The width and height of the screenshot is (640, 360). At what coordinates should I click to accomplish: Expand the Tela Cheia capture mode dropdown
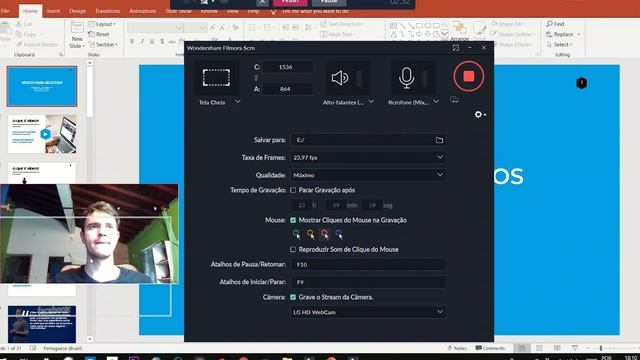[238, 102]
